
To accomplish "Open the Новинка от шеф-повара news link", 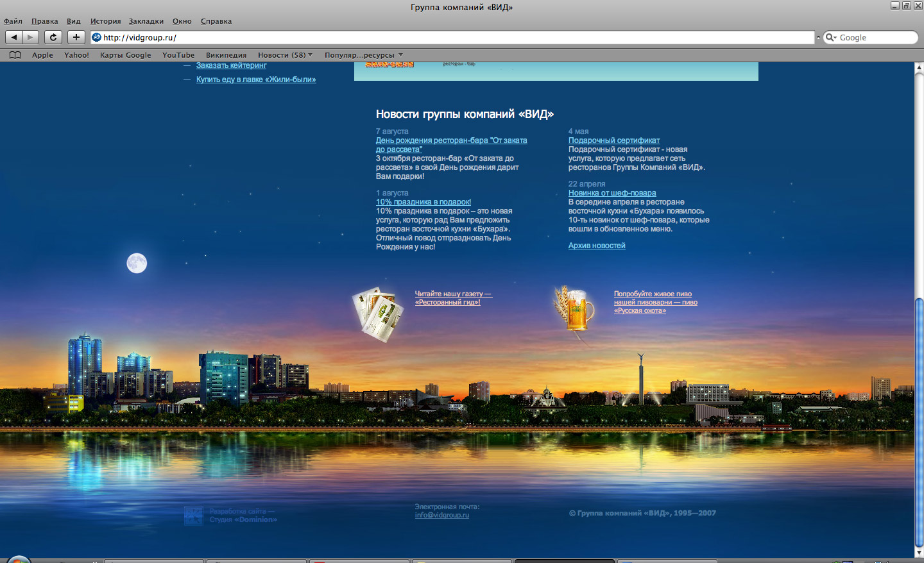I will [612, 193].
